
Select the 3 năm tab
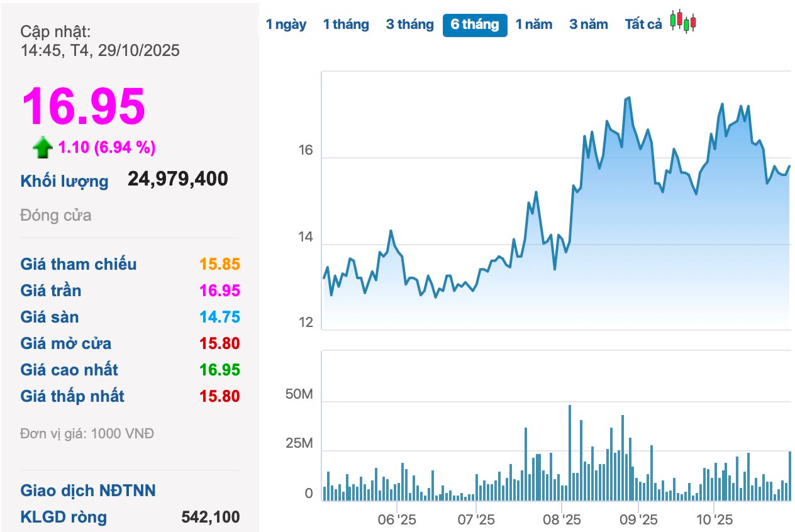point(589,25)
